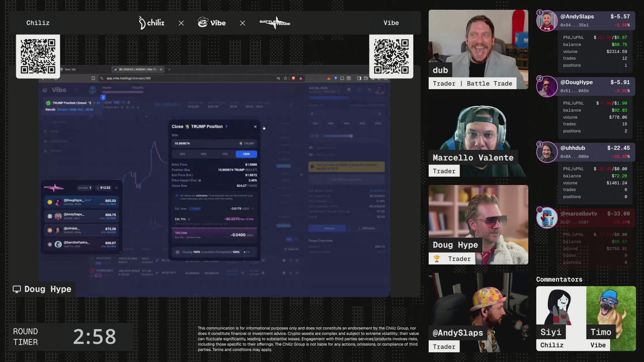The width and height of the screenshot is (644, 362).
Task: Open the puzzle-piece extensions icon
Action: 342,78
